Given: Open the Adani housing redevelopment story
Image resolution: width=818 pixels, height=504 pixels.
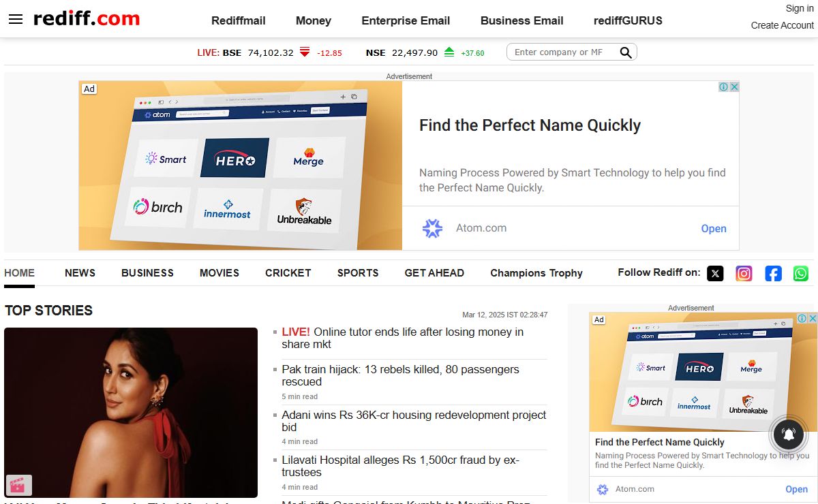Looking at the screenshot, I should (x=414, y=421).
